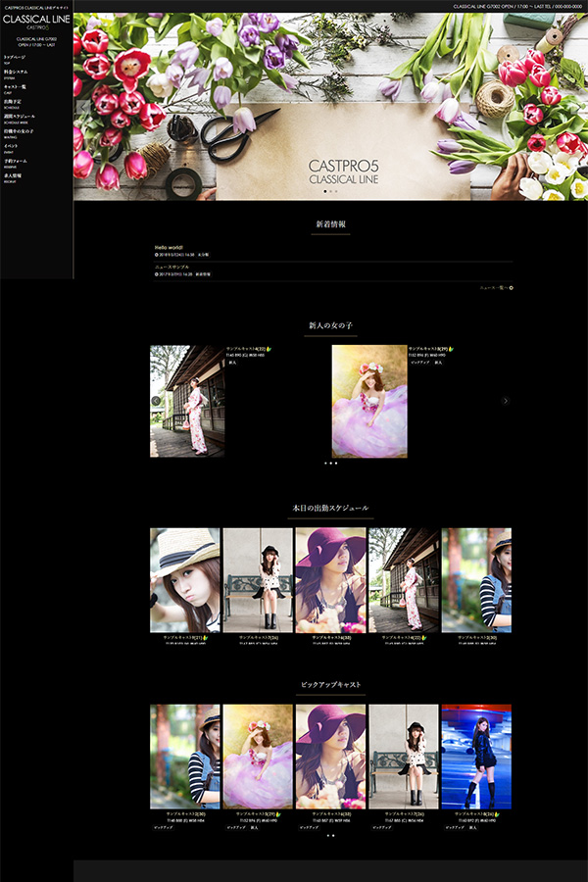Screen dimensions: 588x882
Task: Select the second dot under ピックアップキャスト
Action: [x=333, y=835]
